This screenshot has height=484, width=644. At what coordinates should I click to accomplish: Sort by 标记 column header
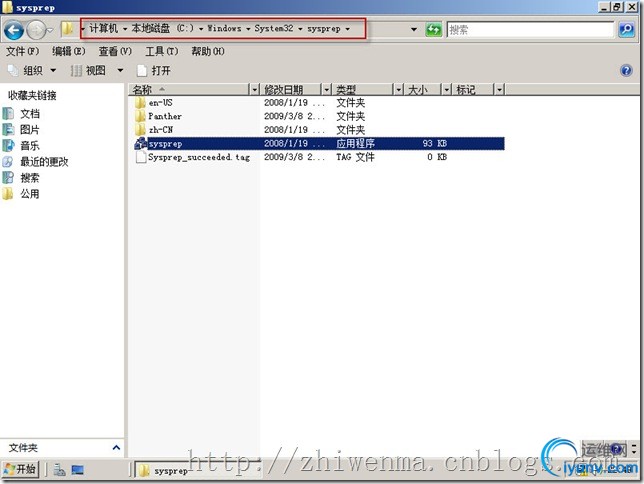coord(473,89)
